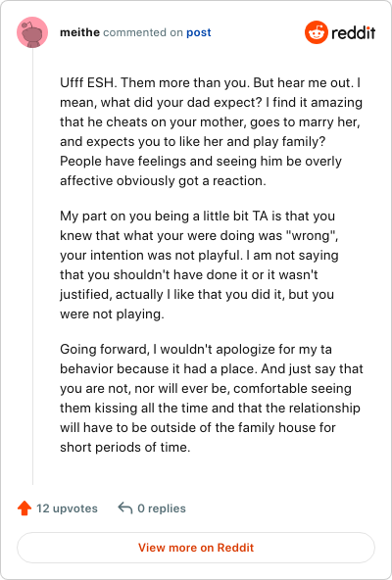Click the "commented on" header text
The width and height of the screenshot is (392, 580).
coord(143,32)
